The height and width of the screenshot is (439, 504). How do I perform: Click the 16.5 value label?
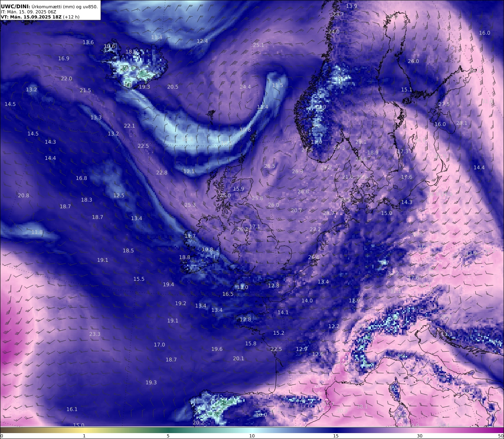pyautogui.click(x=228, y=294)
